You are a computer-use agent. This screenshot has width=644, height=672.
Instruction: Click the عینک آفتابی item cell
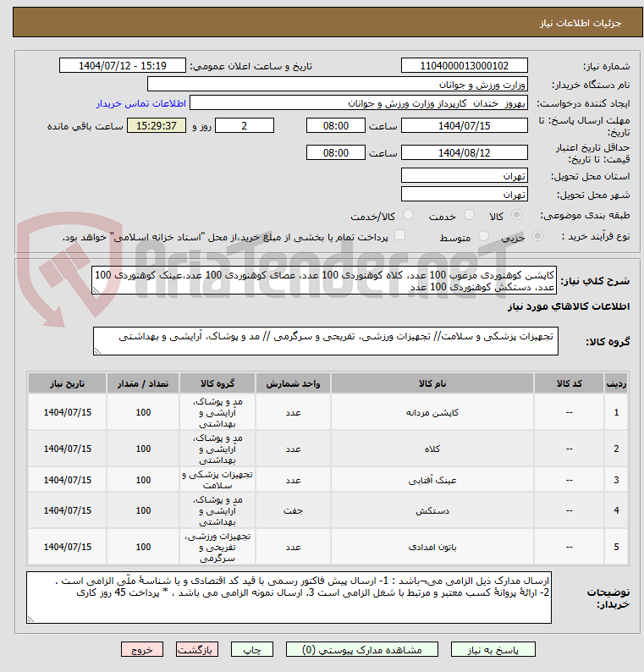(x=432, y=480)
